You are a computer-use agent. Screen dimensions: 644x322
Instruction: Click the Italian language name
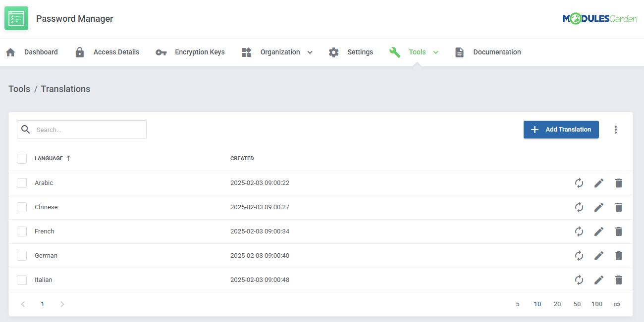point(43,280)
